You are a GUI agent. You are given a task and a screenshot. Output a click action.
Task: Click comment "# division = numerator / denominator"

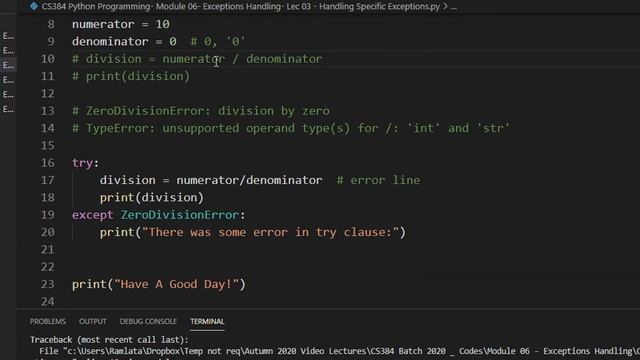pyautogui.click(x=197, y=59)
